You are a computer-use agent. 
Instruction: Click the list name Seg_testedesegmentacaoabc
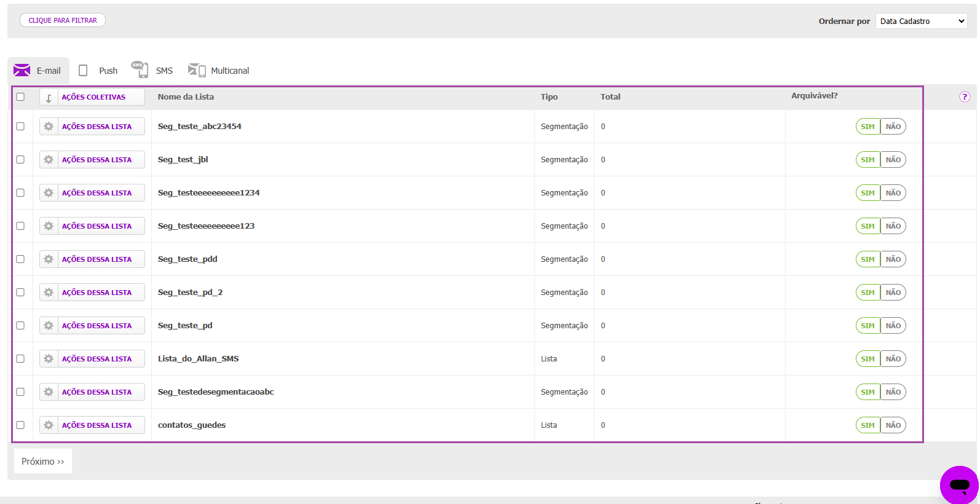216,392
